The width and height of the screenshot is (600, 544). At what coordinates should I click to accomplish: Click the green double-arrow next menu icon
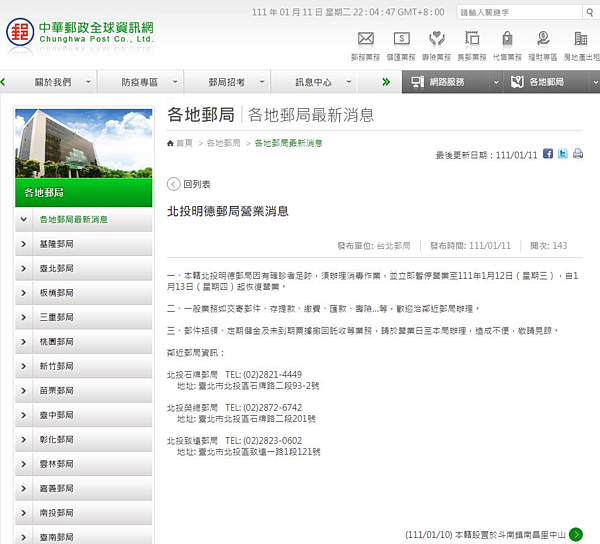(386, 82)
